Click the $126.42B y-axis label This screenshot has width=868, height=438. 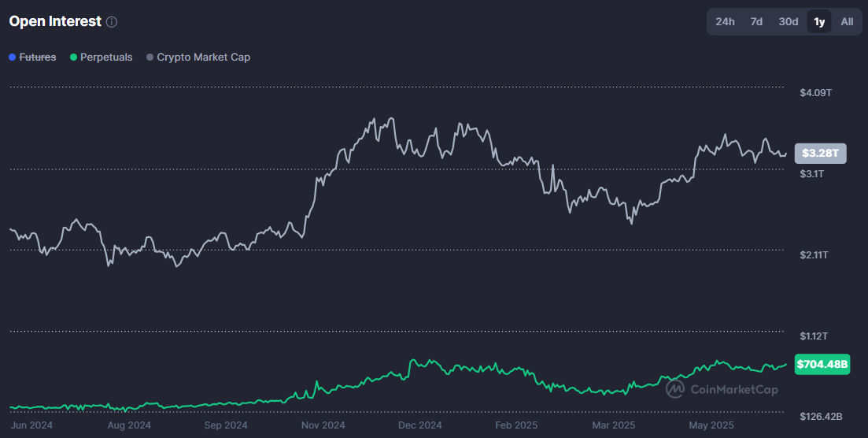pos(822,416)
